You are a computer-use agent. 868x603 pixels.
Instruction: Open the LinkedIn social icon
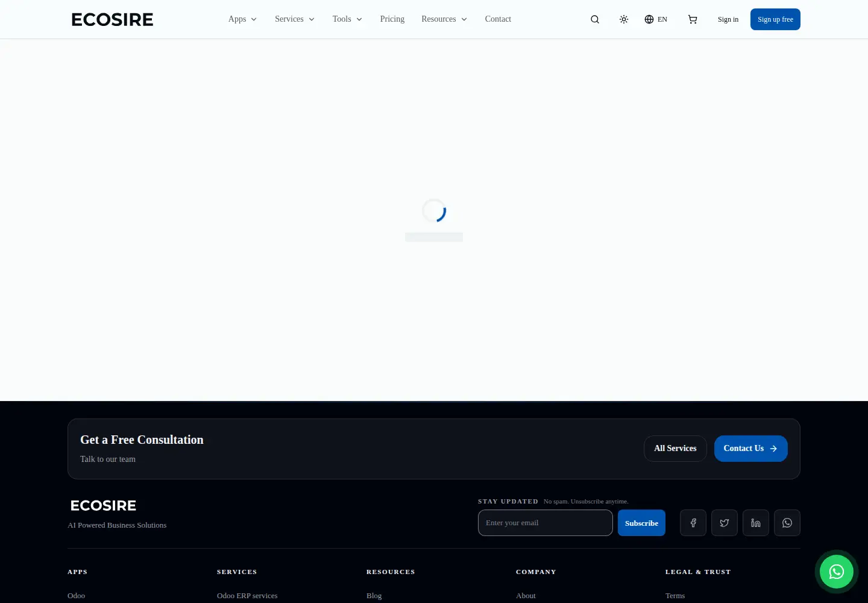(x=756, y=523)
